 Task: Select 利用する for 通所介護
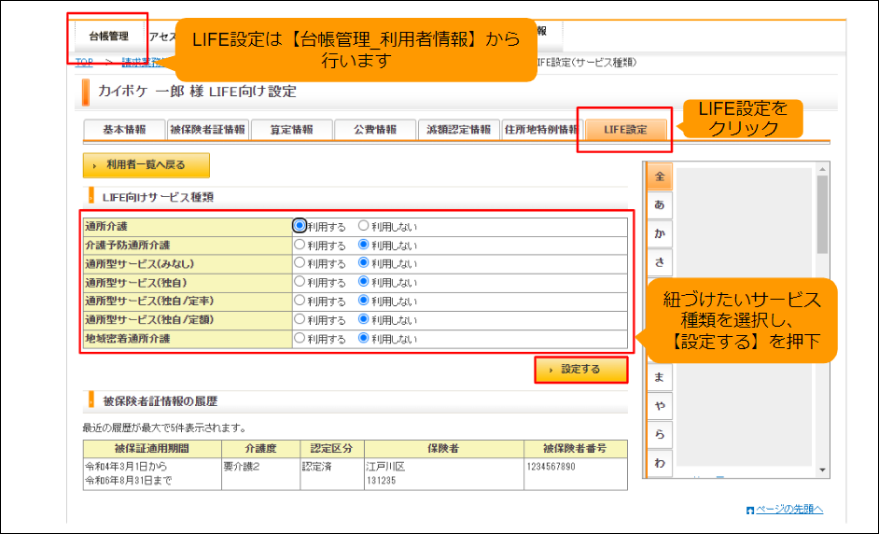coord(299,226)
